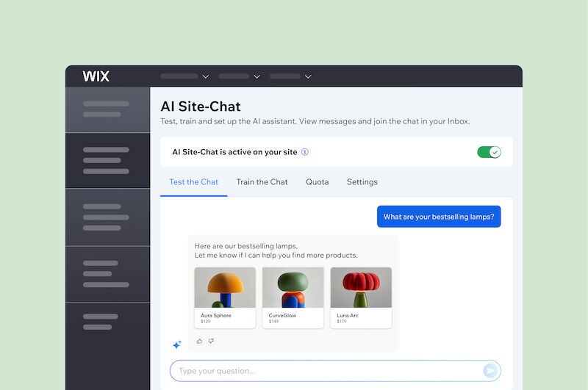Screen dimensions: 588x390
Task: Click the thumbs down feedback icon
Action: pyautogui.click(x=211, y=341)
